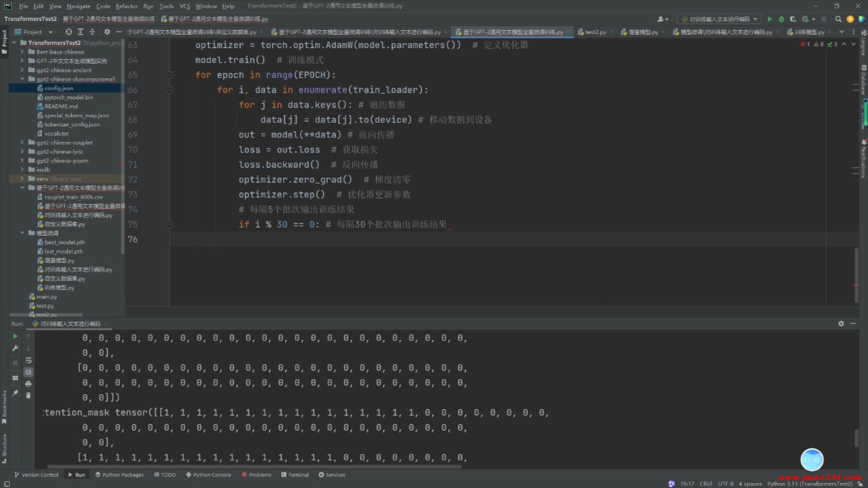Click the Debug bug icon

[x=781, y=19]
